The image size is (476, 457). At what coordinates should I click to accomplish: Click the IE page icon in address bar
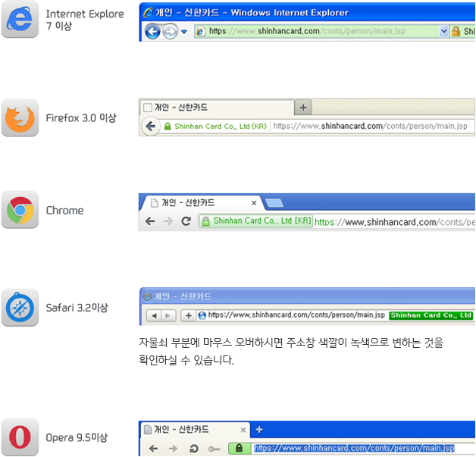coord(200,32)
